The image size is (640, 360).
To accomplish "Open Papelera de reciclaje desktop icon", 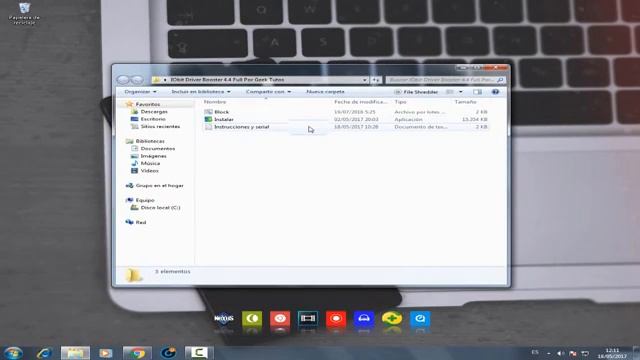I will (x=24, y=13).
